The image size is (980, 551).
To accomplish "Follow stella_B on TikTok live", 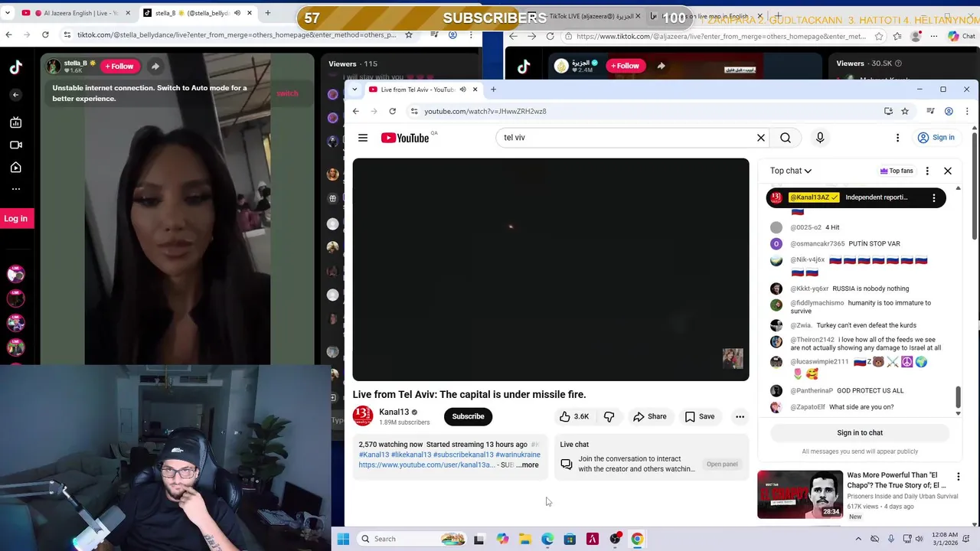I will pos(119,66).
